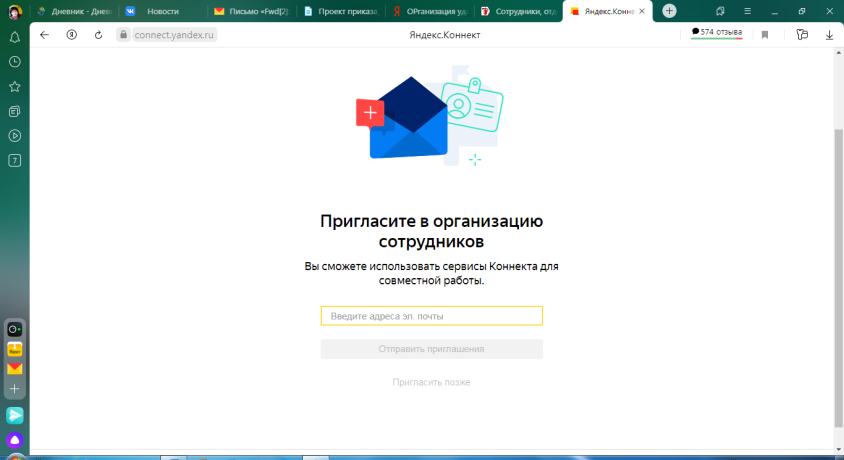Switch to the Сотрудники, отд tab
The image size is (844, 460).
click(518, 11)
